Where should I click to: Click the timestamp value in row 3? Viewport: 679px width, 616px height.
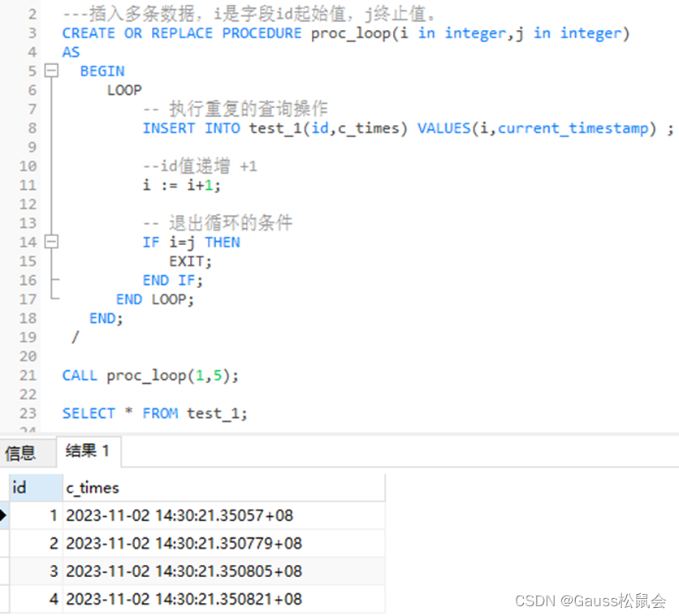click(179, 571)
